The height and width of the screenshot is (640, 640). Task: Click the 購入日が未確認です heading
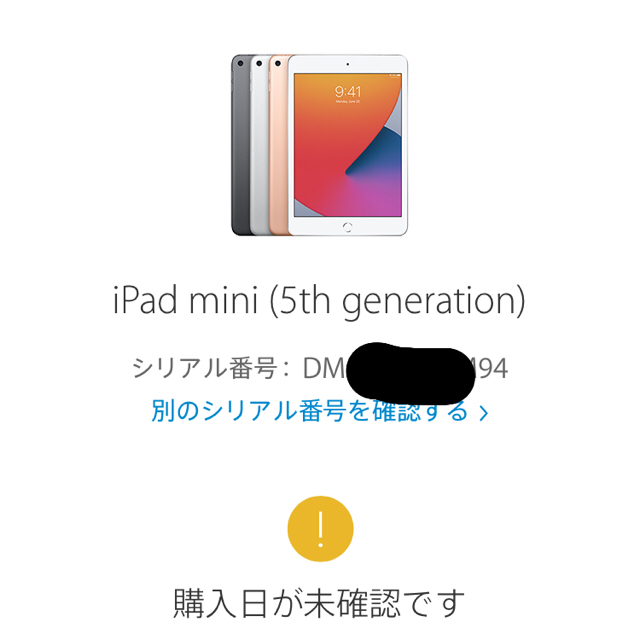(x=319, y=603)
